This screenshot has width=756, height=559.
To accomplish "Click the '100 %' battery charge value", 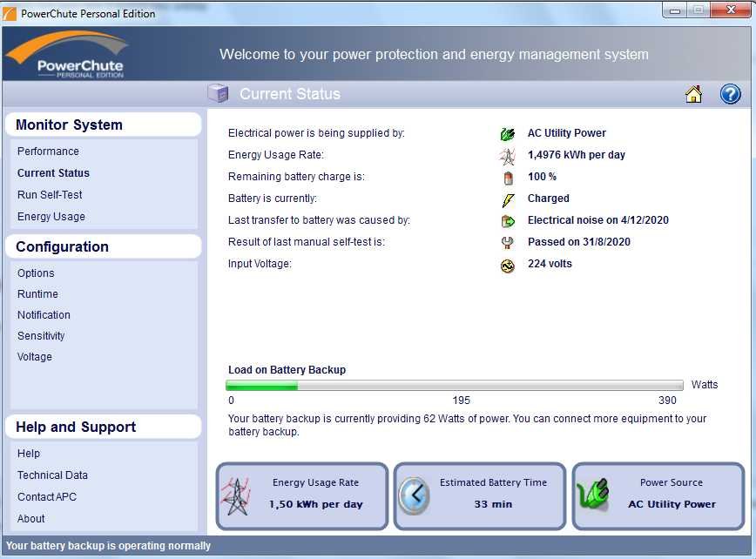I will [542, 177].
